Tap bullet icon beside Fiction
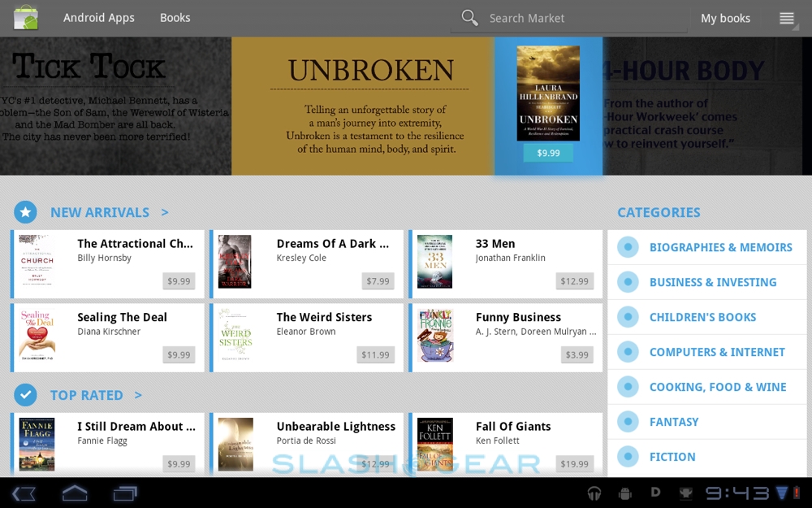 click(x=628, y=457)
